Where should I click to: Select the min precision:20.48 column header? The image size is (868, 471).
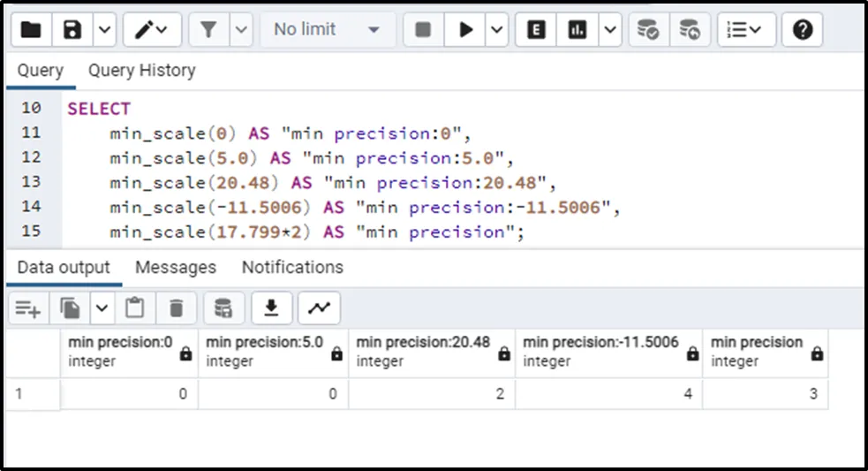pyautogui.click(x=422, y=352)
